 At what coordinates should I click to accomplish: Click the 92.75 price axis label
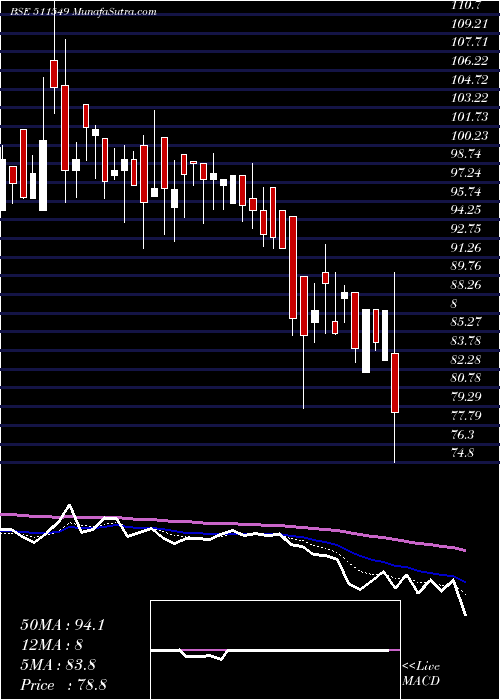[x=467, y=229]
